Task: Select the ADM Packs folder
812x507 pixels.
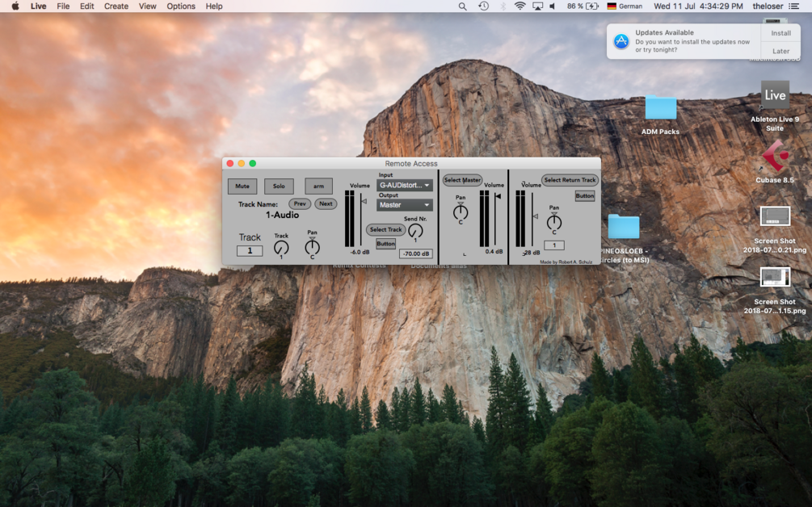Action: click(x=660, y=107)
